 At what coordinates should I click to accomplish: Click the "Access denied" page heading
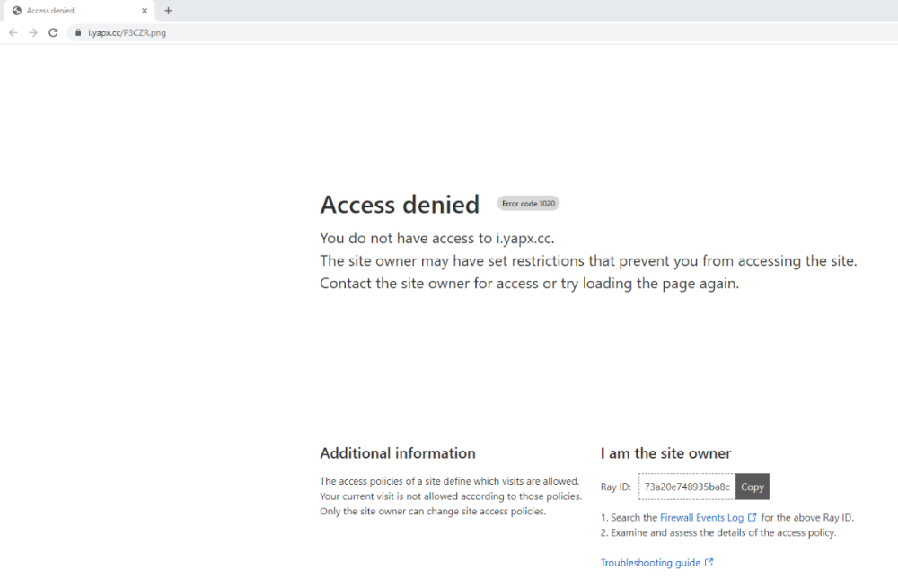pos(400,205)
